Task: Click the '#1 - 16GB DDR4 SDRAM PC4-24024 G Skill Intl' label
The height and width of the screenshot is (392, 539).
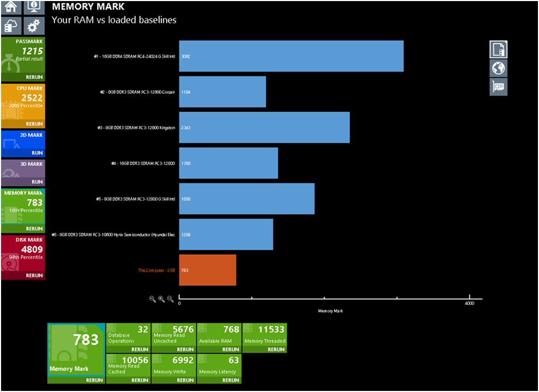Action: [134, 56]
